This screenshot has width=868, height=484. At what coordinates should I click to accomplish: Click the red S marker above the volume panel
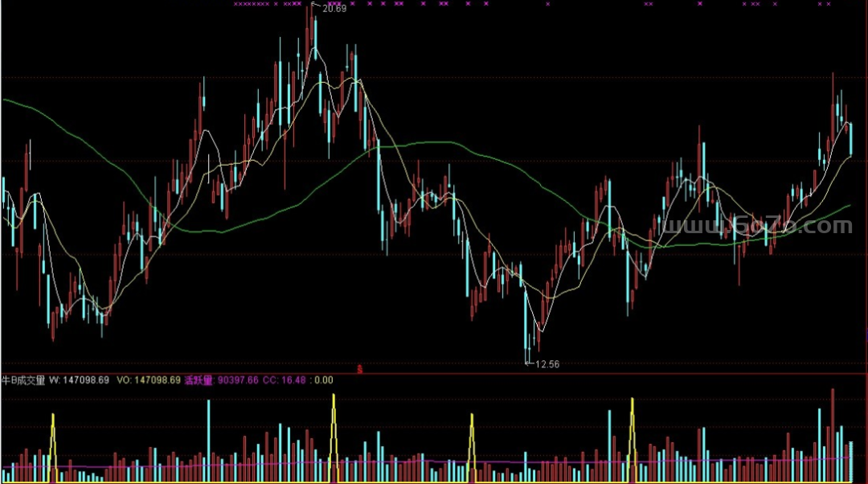tap(359, 369)
